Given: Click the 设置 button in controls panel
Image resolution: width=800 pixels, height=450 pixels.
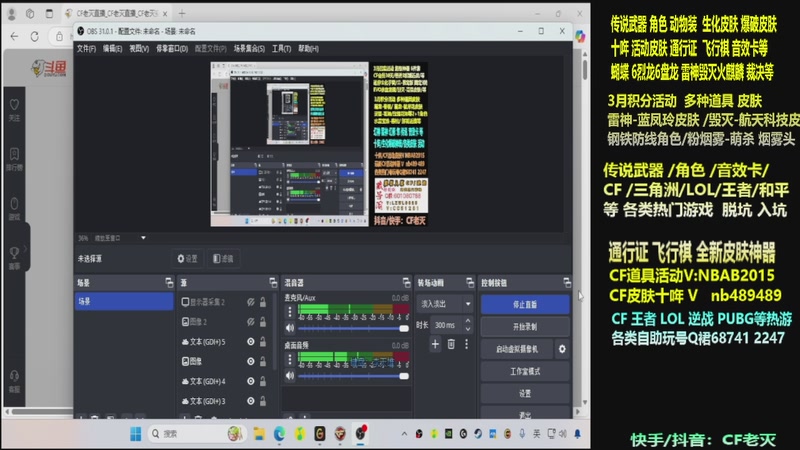Looking at the screenshot, I should (525, 393).
